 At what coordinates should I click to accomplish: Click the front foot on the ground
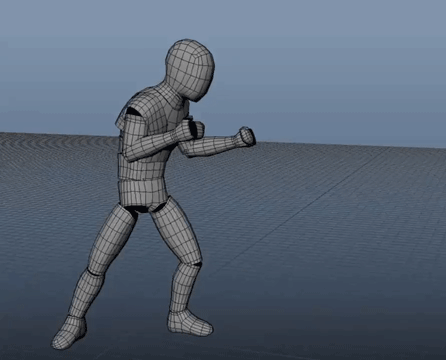[x=189, y=323]
